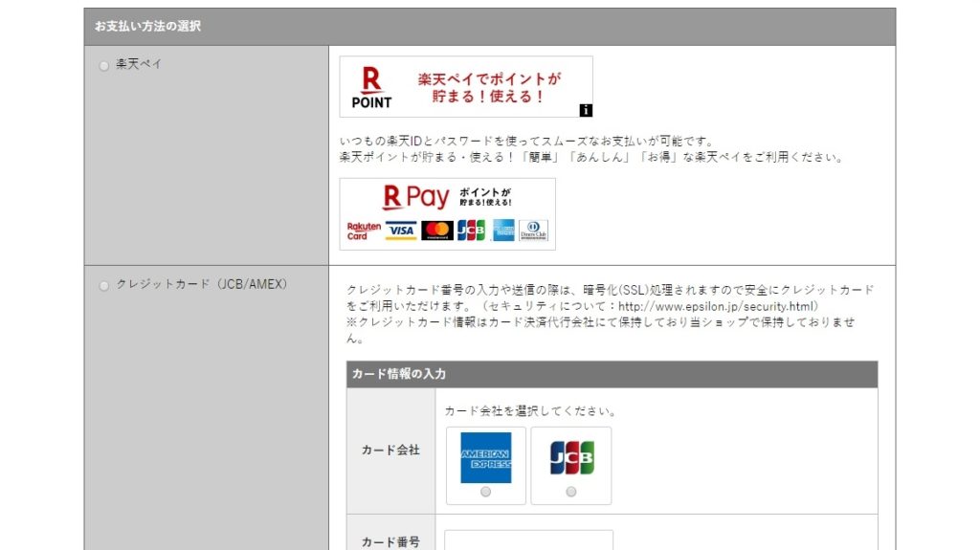Click the Rakuten Card logo

click(x=364, y=231)
